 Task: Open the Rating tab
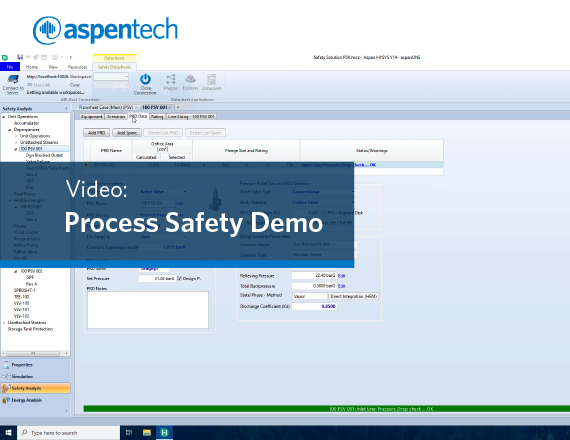point(157,117)
